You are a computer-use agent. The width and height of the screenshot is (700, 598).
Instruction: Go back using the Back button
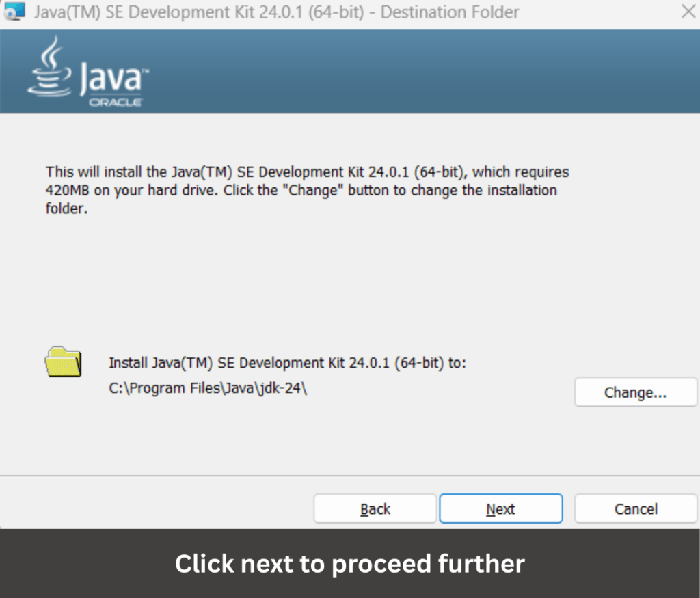pos(375,509)
